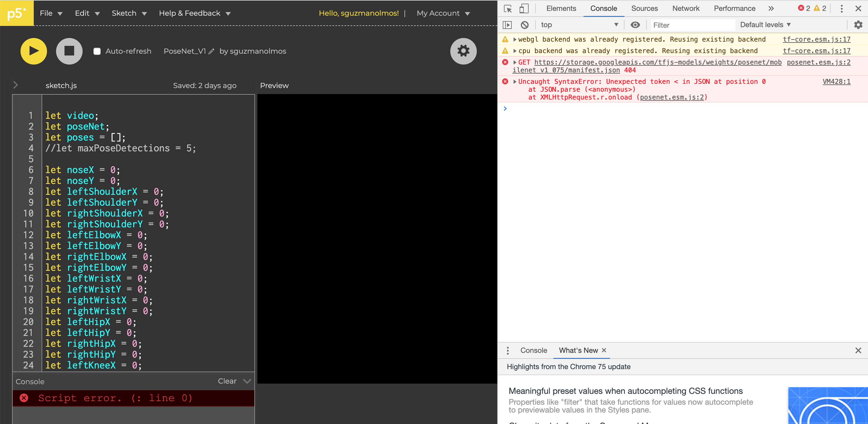Expand the Uncaught SyntaxError entry
Viewport: 868px width, 424px height.
(x=514, y=81)
